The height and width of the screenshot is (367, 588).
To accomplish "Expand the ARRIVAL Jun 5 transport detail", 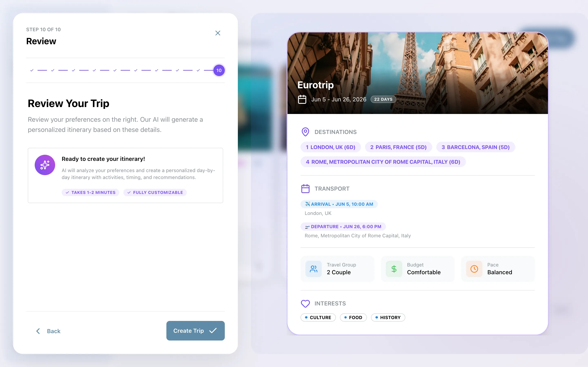I will [339, 204].
